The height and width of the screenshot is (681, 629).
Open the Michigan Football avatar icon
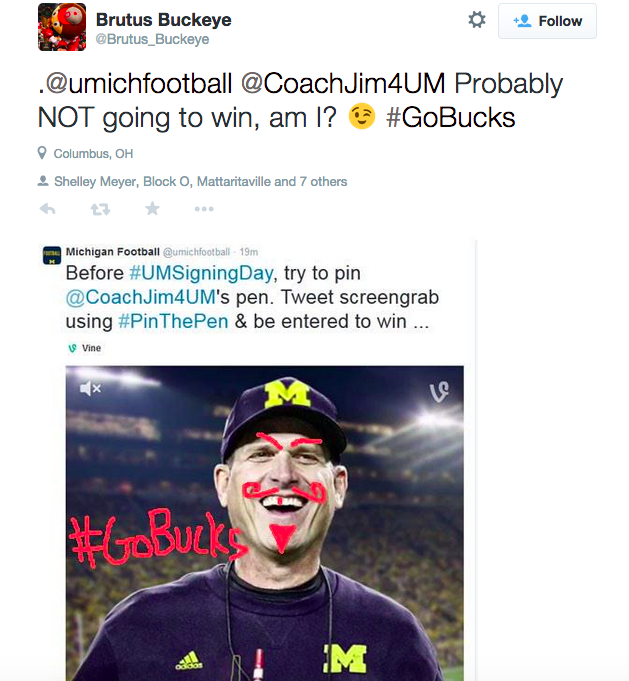[x=52, y=256]
